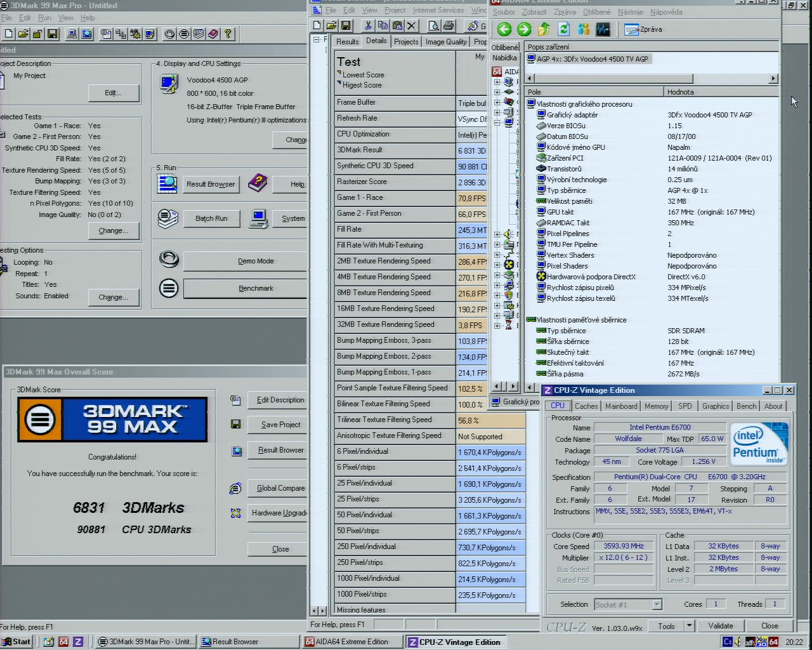The width and height of the screenshot is (812, 650).
Task: Click Change under Testing Options
Action: tap(114, 297)
